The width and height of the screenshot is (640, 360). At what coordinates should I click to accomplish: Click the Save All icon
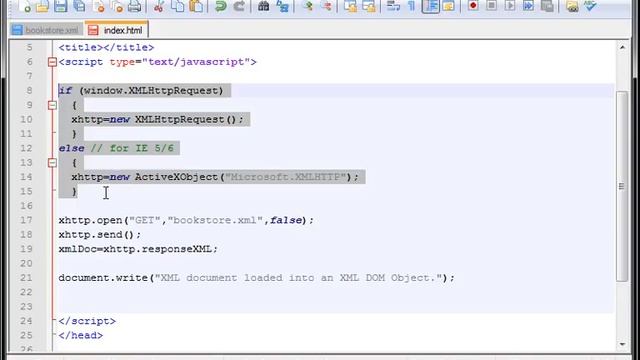point(80,6)
